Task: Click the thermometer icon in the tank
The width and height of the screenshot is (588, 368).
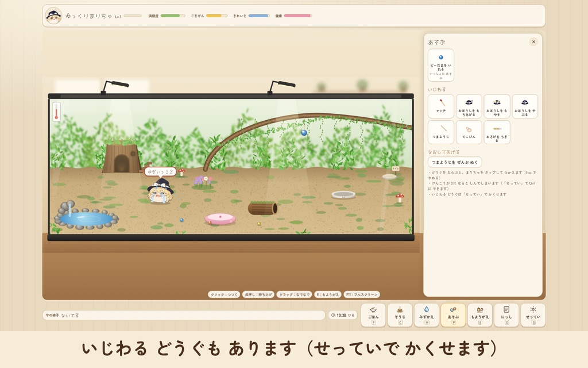Action: pyautogui.click(x=56, y=112)
